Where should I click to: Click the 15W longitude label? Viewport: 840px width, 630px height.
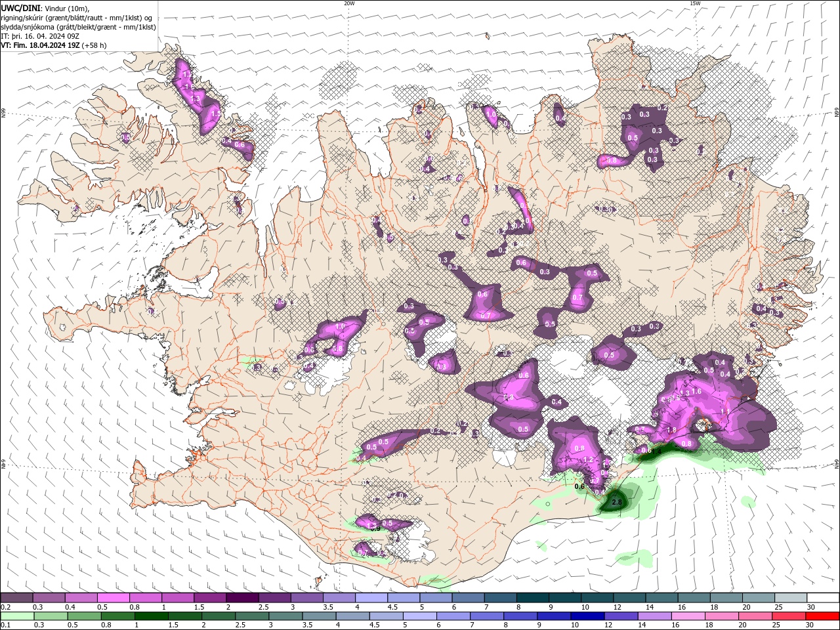point(695,3)
